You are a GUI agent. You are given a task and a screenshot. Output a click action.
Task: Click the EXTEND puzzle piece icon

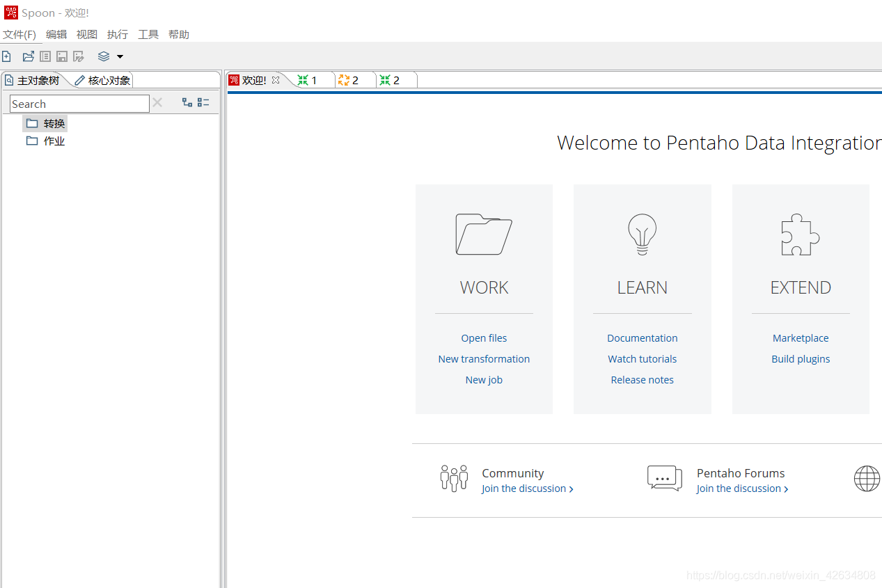(800, 234)
